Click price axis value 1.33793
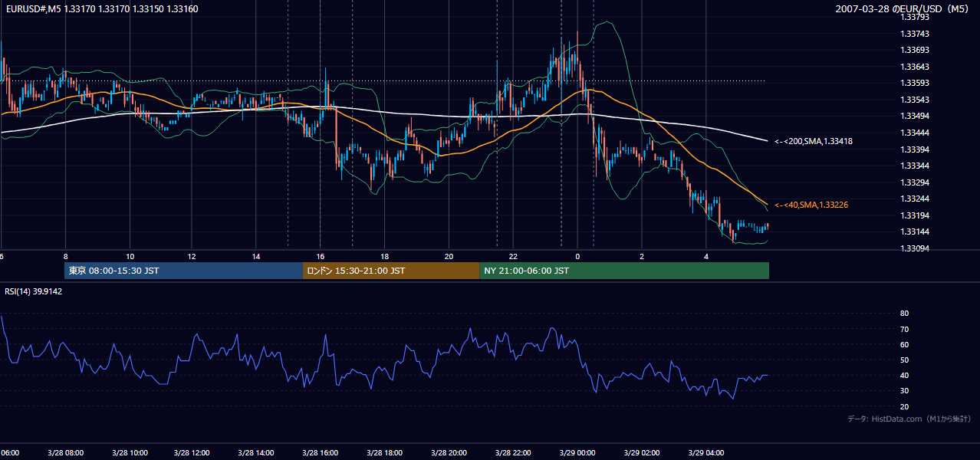Screen dimensions: 980x460 click(914, 17)
